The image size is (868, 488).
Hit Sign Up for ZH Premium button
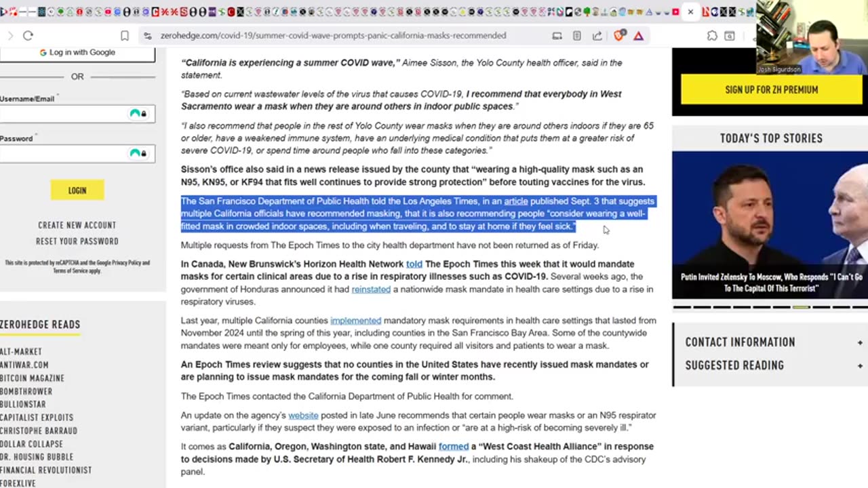tap(771, 89)
